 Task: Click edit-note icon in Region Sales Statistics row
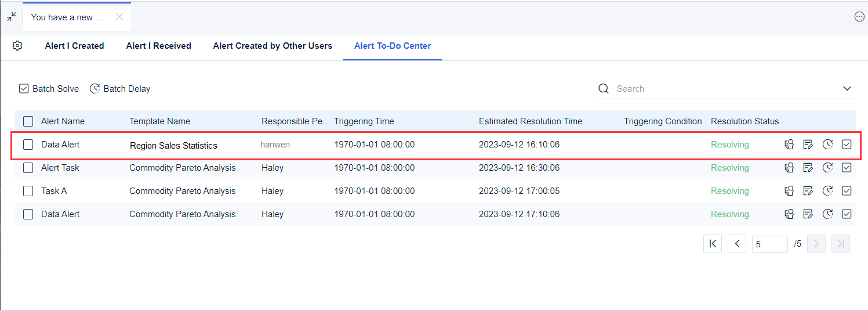pos(808,145)
